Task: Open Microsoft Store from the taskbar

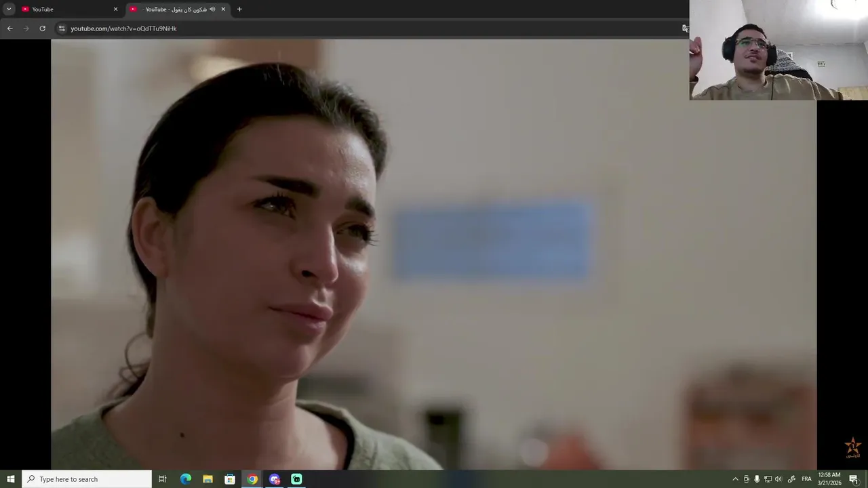Action: tap(230, 479)
